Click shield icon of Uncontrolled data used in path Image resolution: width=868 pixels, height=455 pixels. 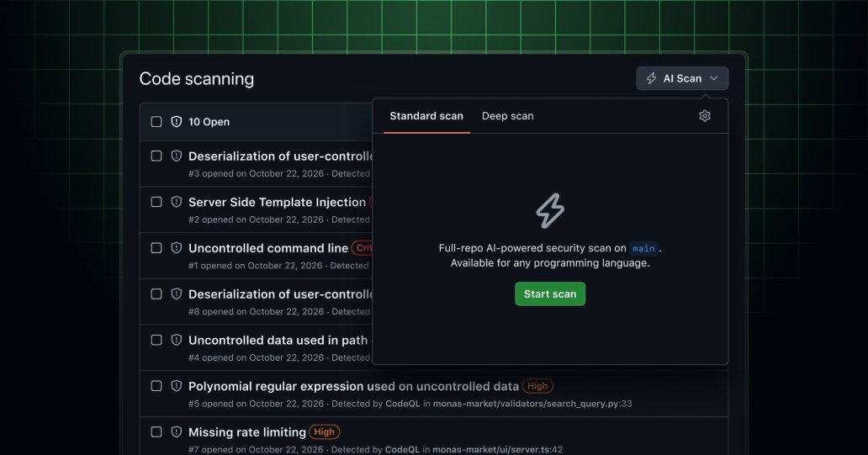coord(176,340)
